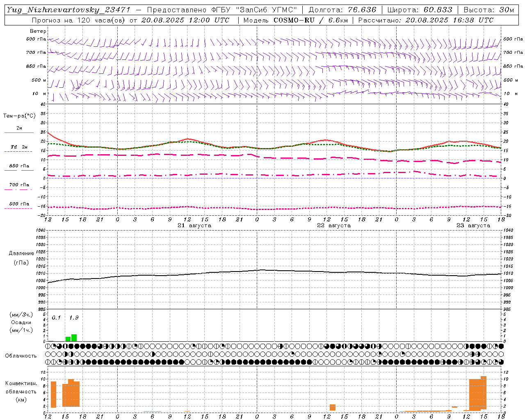
Task: Click the 1.9 precipitation total value
Action: pos(74,317)
